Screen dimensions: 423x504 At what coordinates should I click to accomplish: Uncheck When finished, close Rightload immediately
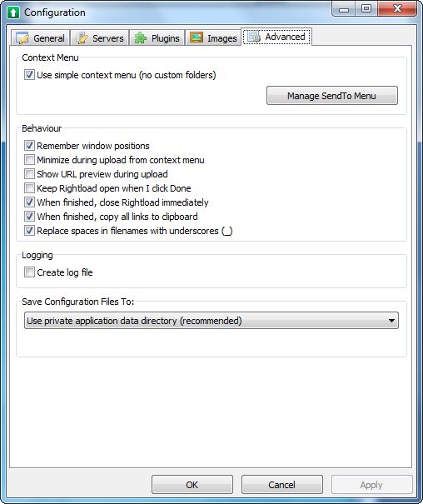point(29,202)
